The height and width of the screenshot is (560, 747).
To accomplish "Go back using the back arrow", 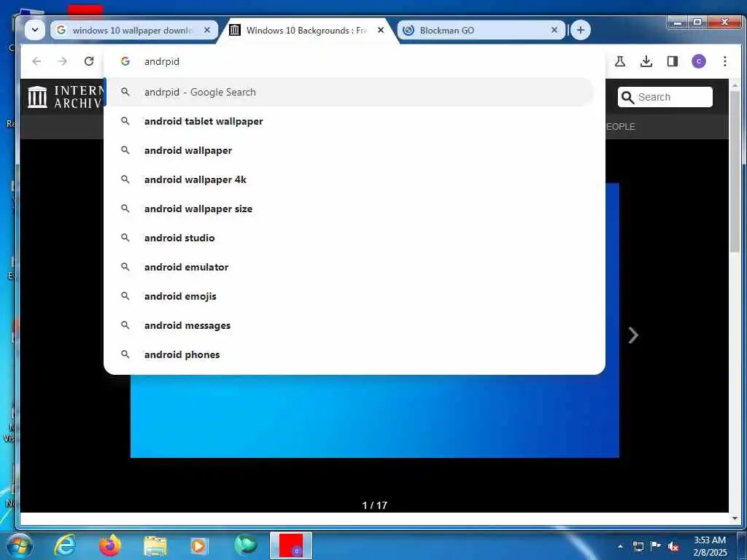I will (x=36, y=61).
